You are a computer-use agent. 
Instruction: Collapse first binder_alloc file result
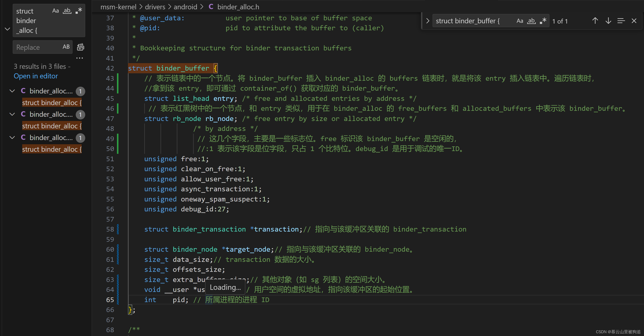(x=12, y=91)
